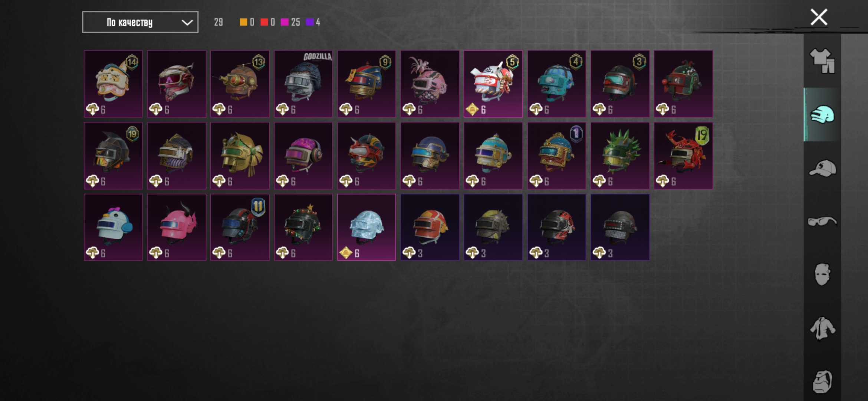868x401 pixels.
Task: Select the green spiky helmet skin
Action: click(x=620, y=156)
